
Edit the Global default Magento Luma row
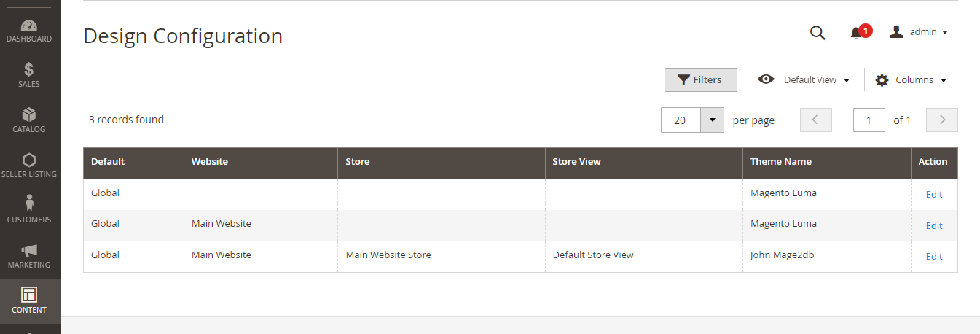click(934, 195)
